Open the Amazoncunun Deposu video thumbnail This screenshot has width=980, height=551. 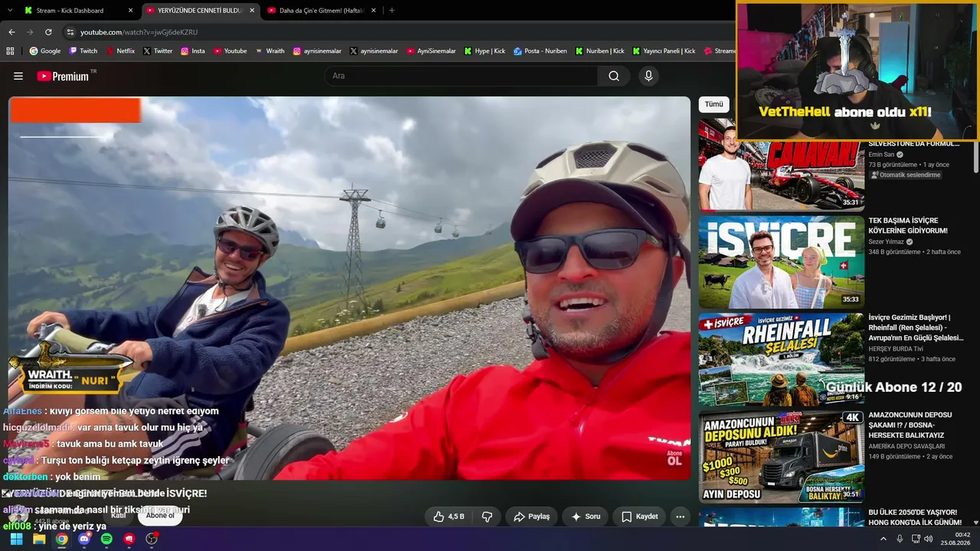click(x=781, y=456)
